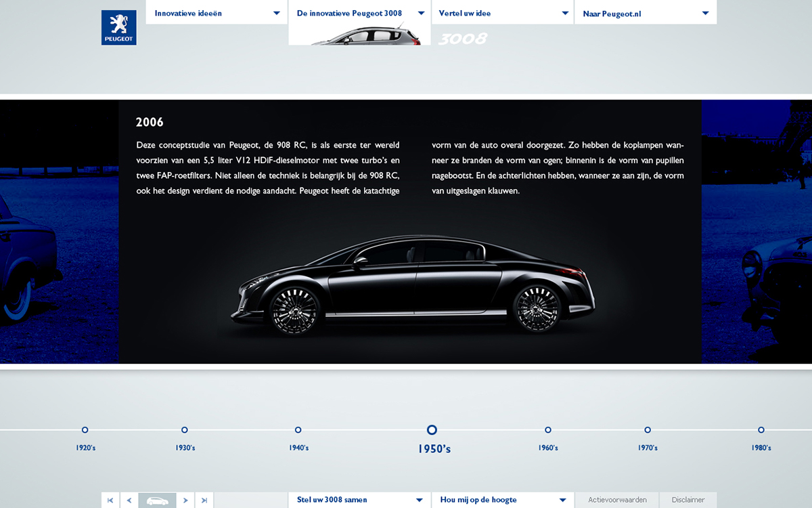
Task: Jump to the first timeline item
Action: click(110, 501)
